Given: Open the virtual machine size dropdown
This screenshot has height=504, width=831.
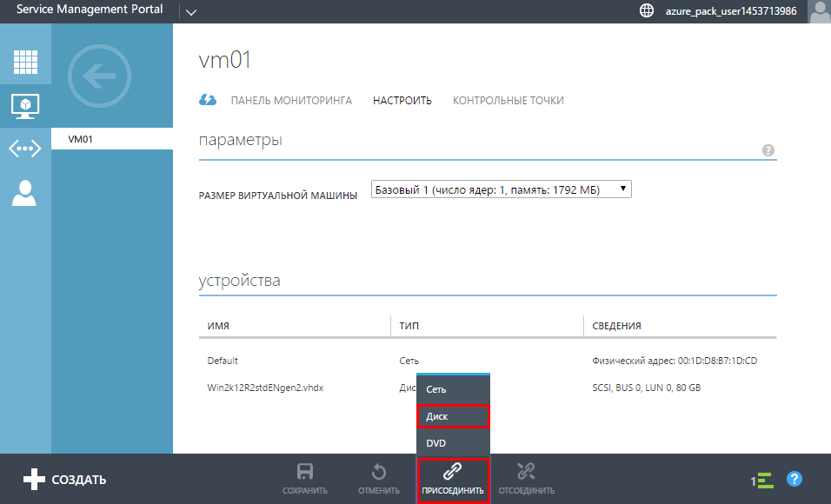Looking at the screenshot, I should [501, 189].
